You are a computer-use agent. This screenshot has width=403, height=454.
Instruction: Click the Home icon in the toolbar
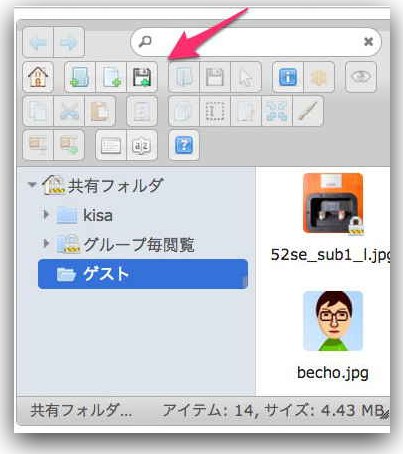pos(38,77)
